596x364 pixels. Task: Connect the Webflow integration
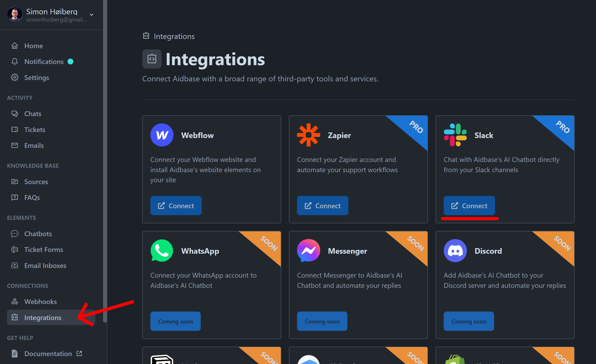click(x=176, y=205)
